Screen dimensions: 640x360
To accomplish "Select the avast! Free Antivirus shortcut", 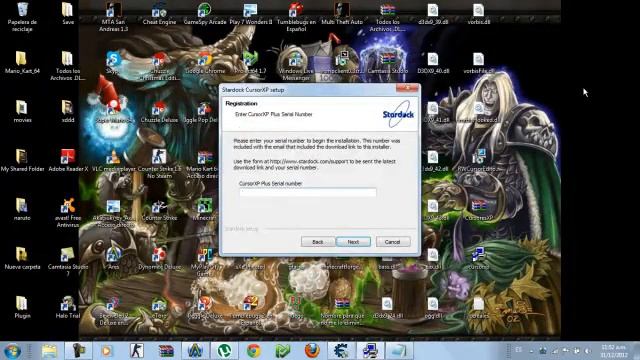I will 68,212.
